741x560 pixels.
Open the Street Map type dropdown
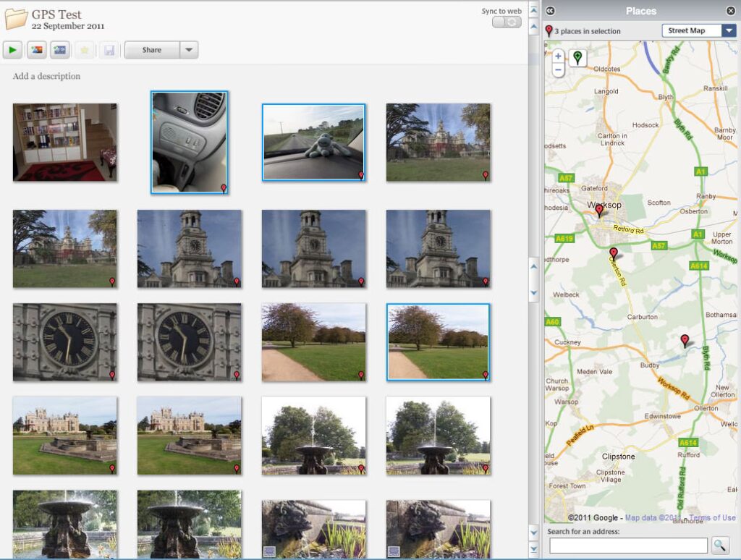[x=729, y=30]
